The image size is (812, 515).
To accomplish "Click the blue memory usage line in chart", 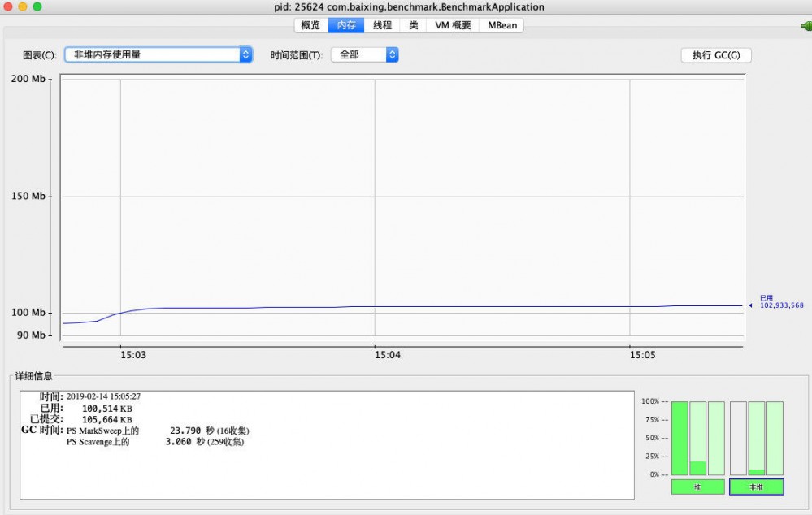I will point(404,307).
